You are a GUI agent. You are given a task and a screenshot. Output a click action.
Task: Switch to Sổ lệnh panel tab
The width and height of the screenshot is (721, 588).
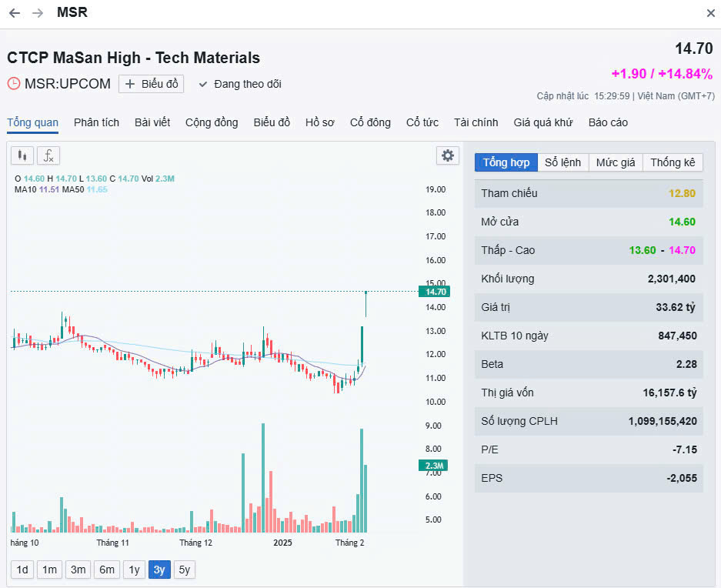point(562,162)
